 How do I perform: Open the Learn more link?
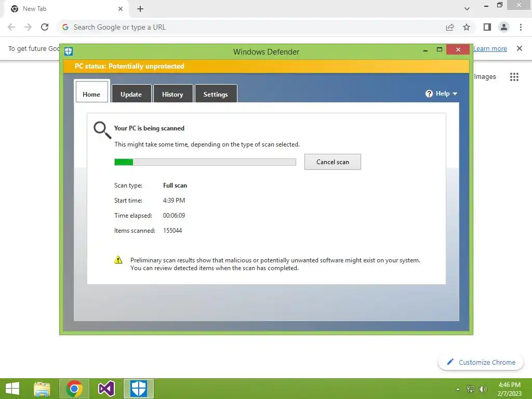pyautogui.click(x=490, y=48)
